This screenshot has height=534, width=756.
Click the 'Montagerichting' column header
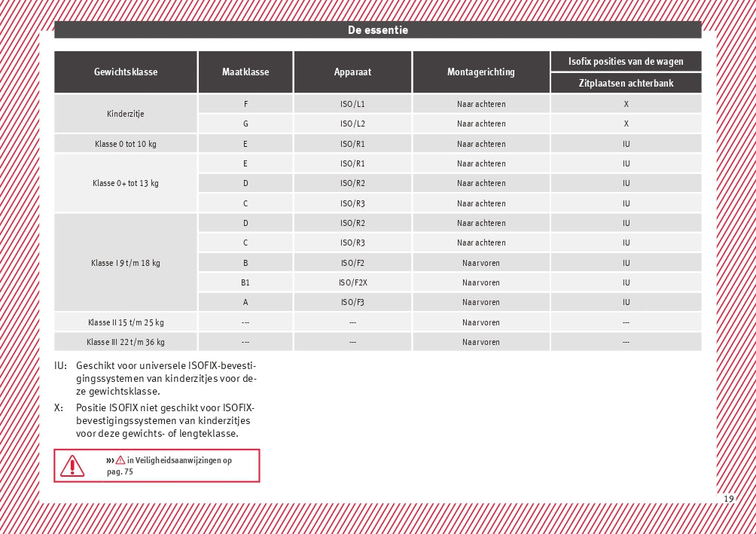[x=481, y=72]
